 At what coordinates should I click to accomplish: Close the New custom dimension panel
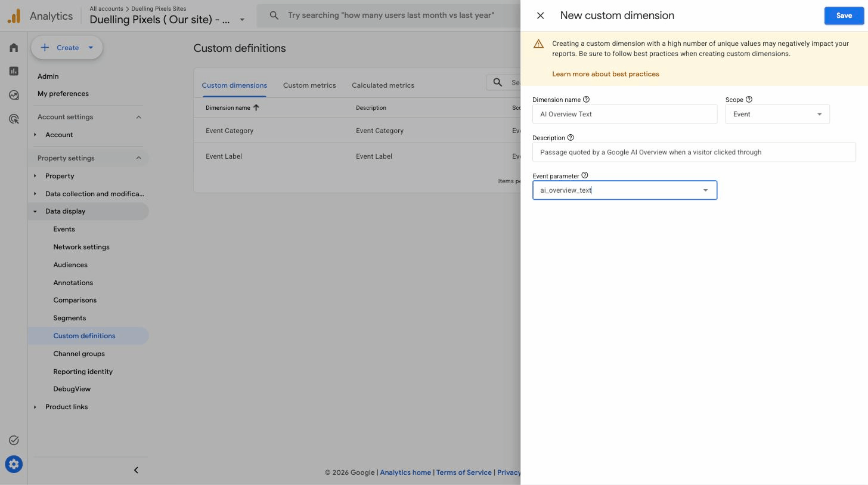click(540, 16)
